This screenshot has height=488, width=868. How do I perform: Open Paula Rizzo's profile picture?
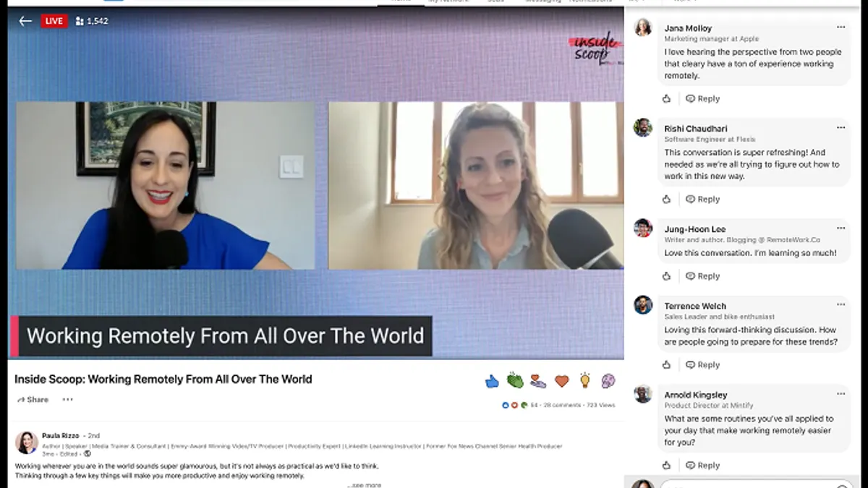click(x=27, y=442)
